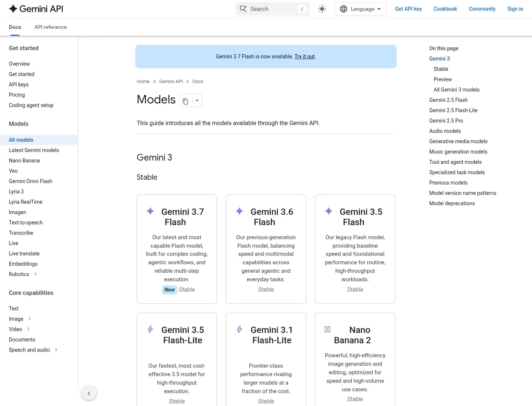The width and height of the screenshot is (532, 406).
Task: Jump to All Gemini 3 models section
Action: click(456, 90)
